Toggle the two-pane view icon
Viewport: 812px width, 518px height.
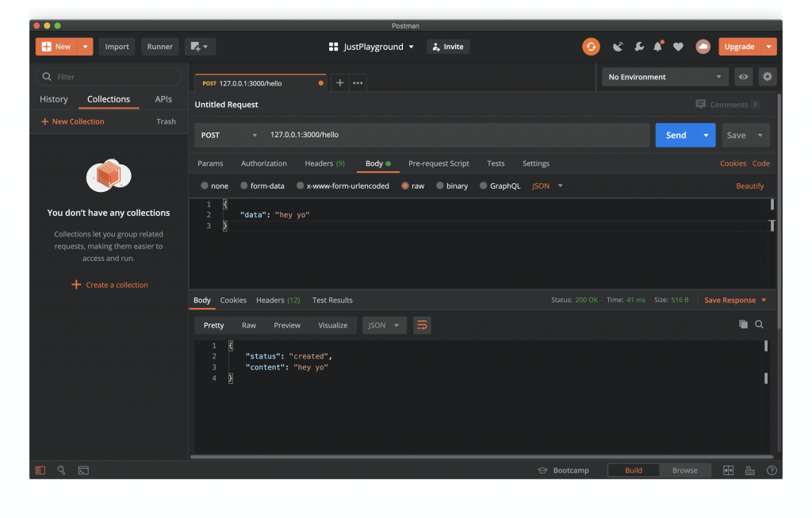(x=728, y=470)
